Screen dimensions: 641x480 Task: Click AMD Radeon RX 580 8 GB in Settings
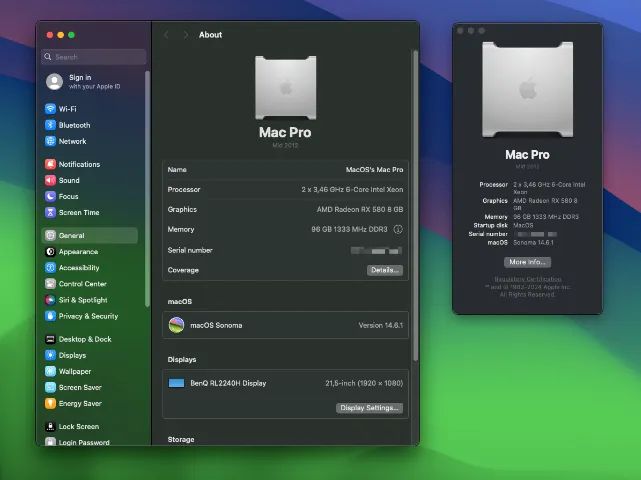pyautogui.click(x=360, y=209)
